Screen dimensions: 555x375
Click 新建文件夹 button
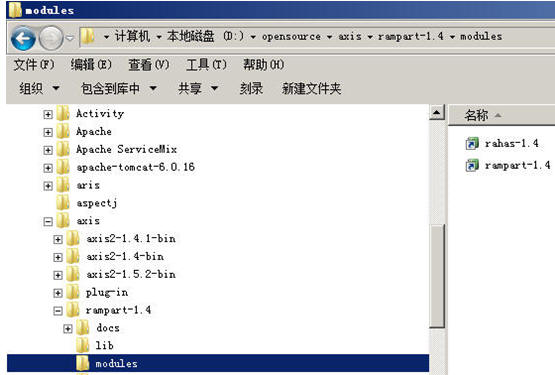(x=311, y=88)
